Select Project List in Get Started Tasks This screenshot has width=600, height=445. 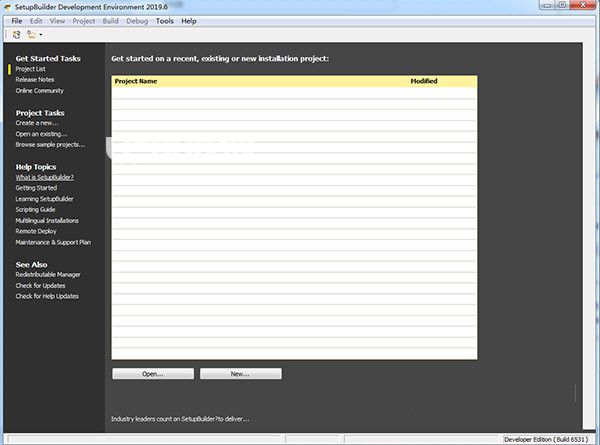click(x=30, y=69)
